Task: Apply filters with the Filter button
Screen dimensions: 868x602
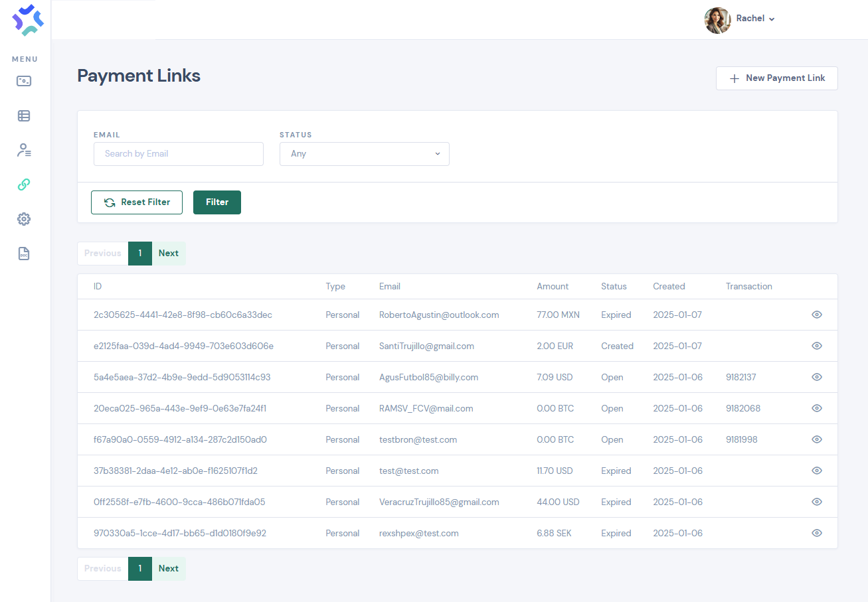Action: coord(217,202)
